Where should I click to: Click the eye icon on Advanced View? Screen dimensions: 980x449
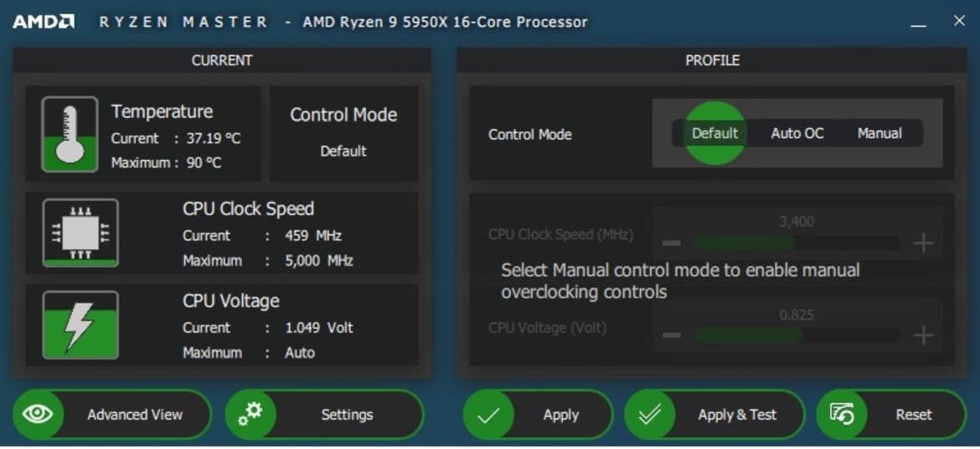click(x=38, y=414)
